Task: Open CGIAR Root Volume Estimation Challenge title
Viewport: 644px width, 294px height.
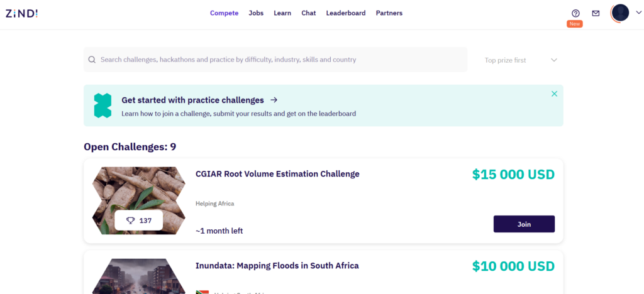Action: (x=277, y=174)
